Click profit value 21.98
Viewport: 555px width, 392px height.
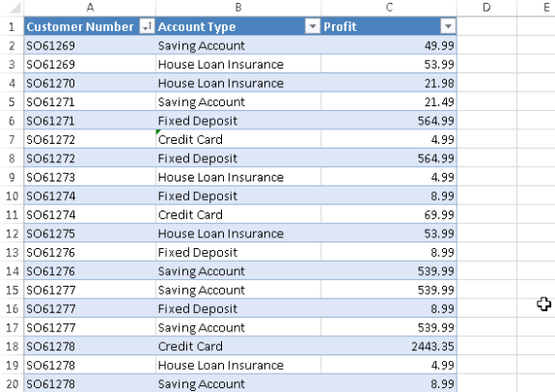click(389, 83)
